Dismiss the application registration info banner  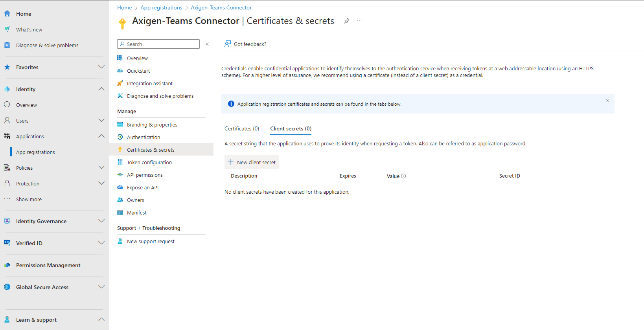point(607,101)
